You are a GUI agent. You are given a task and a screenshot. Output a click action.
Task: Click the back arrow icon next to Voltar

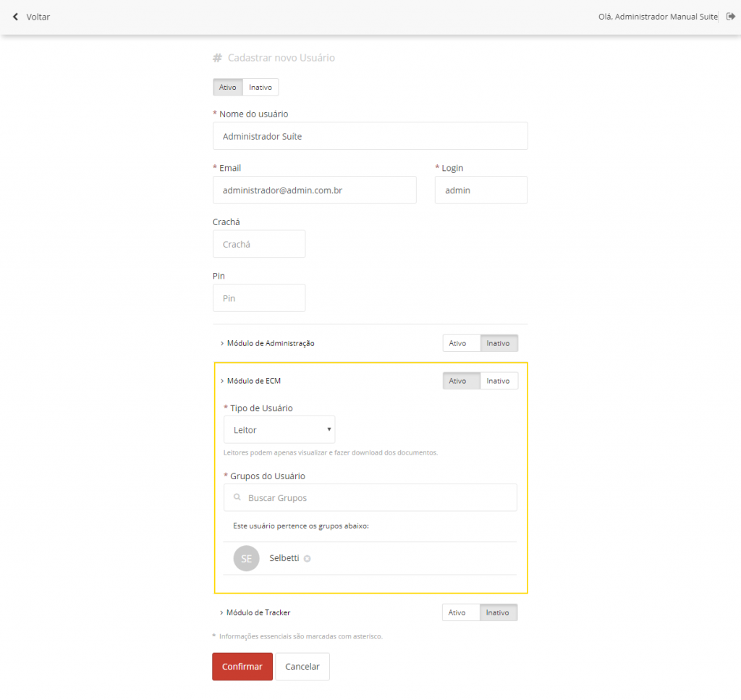click(16, 17)
